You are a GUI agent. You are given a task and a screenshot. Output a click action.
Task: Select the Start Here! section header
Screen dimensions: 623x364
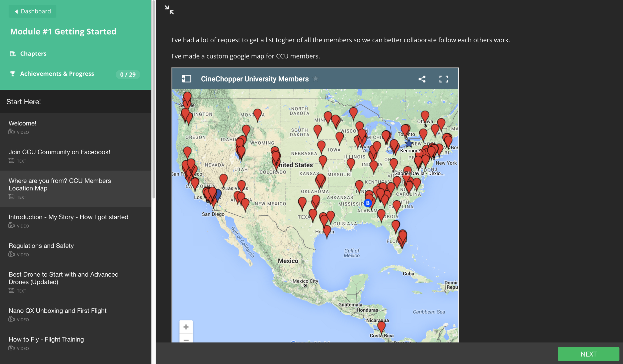point(76,102)
